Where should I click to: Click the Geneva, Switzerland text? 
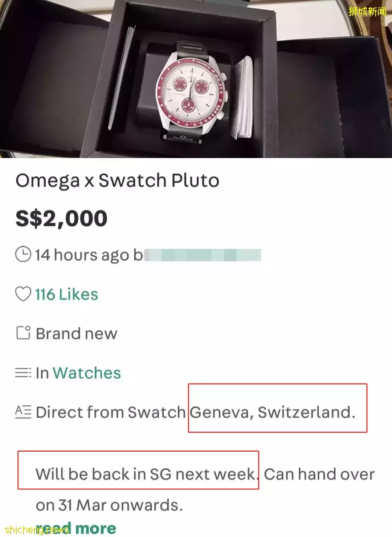(x=272, y=412)
